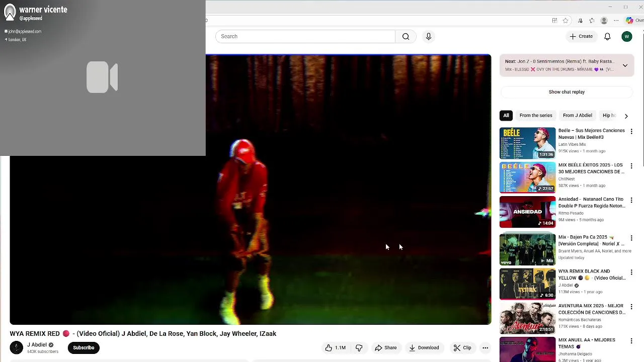Open options menu for AVENTURA MIX 2025

click(x=631, y=307)
